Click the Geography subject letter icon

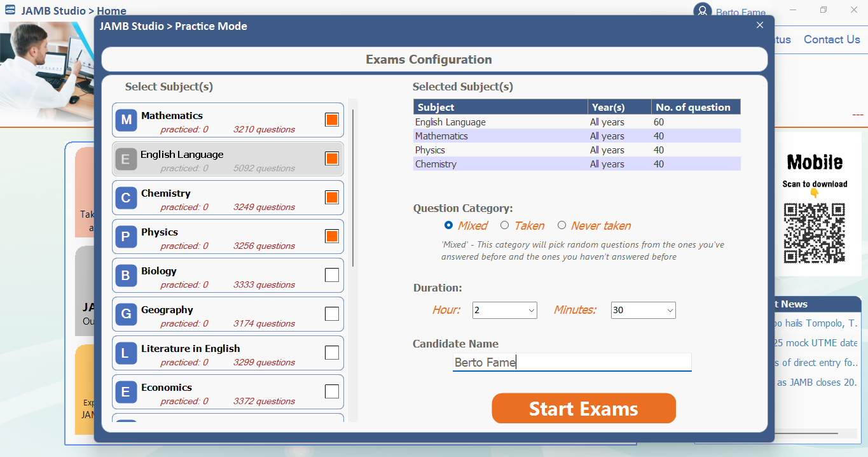tap(126, 314)
